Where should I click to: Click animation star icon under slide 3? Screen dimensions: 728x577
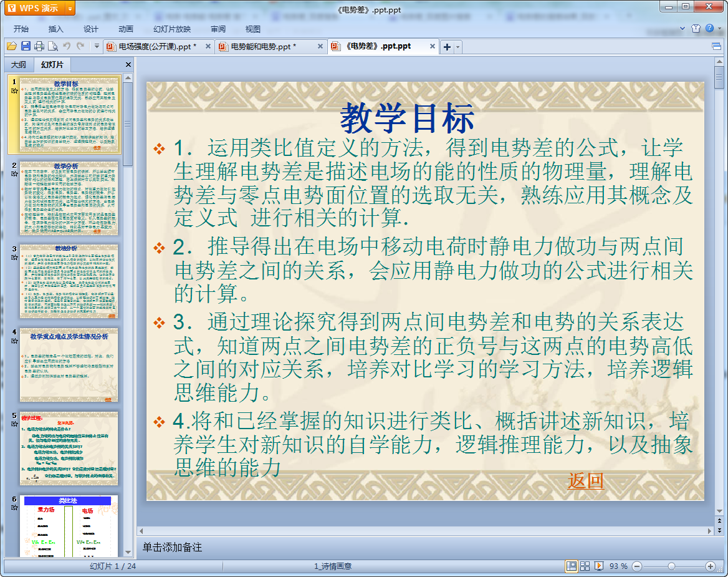tap(14, 258)
